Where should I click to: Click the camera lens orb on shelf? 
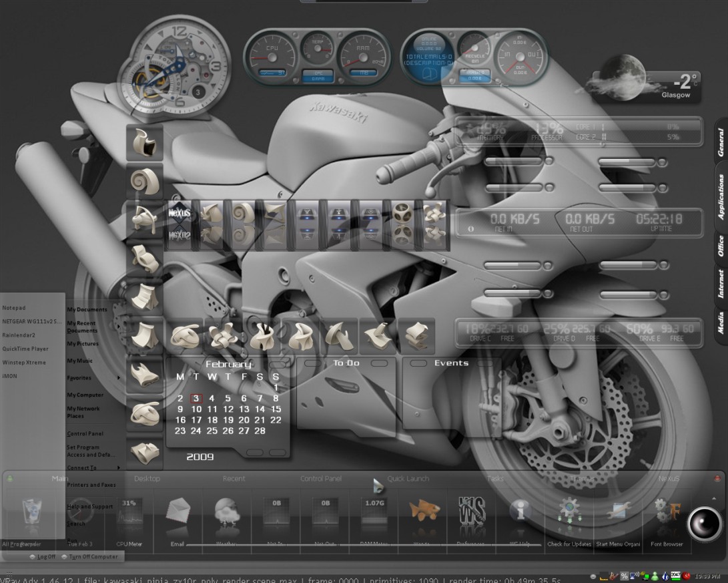pyautogui.click(x=704, y=524)
